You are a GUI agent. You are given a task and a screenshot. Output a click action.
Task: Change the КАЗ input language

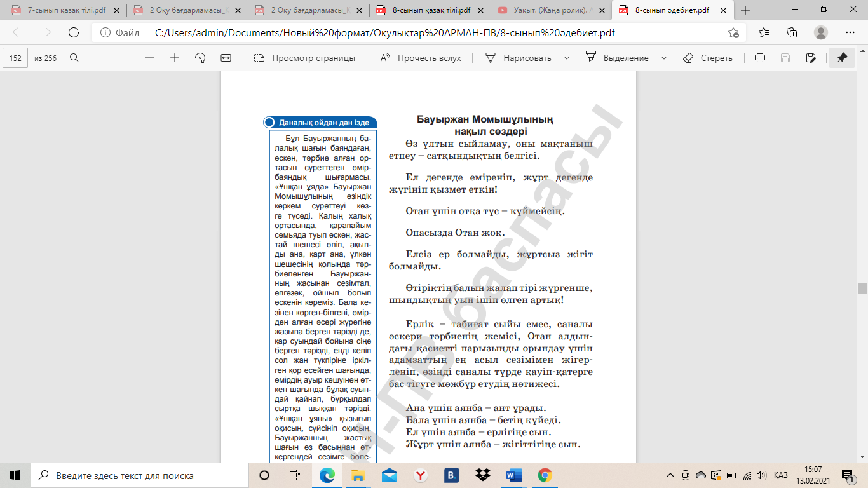[781, 475]
